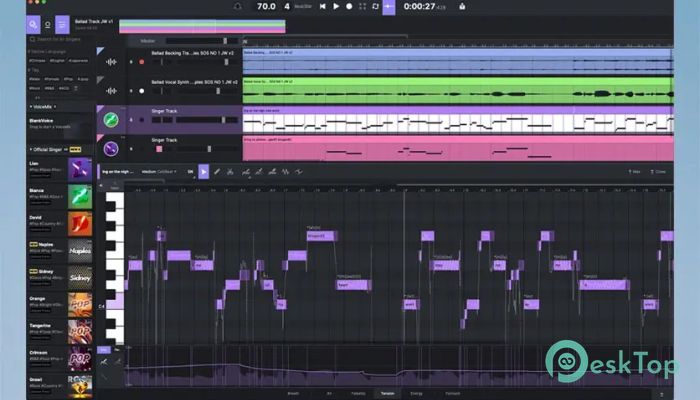
Task: Select the pitch curve draw tool
Action: (x=246, y=172)
